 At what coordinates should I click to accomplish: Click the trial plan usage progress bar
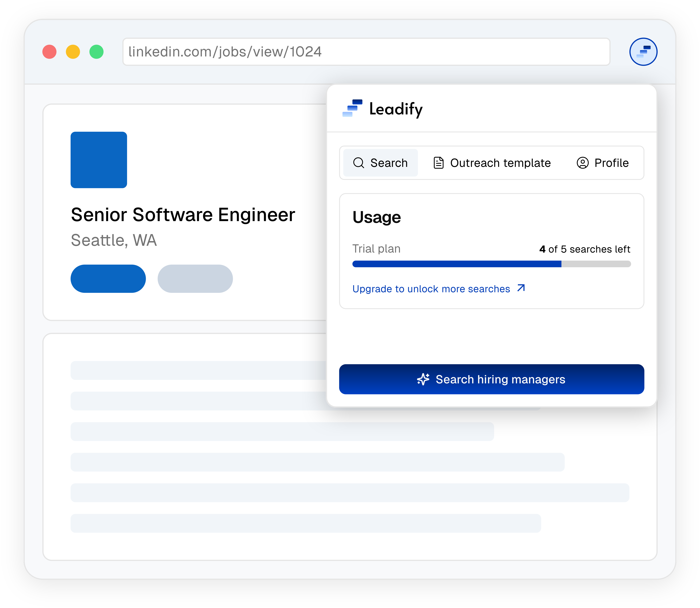point(491,264)
